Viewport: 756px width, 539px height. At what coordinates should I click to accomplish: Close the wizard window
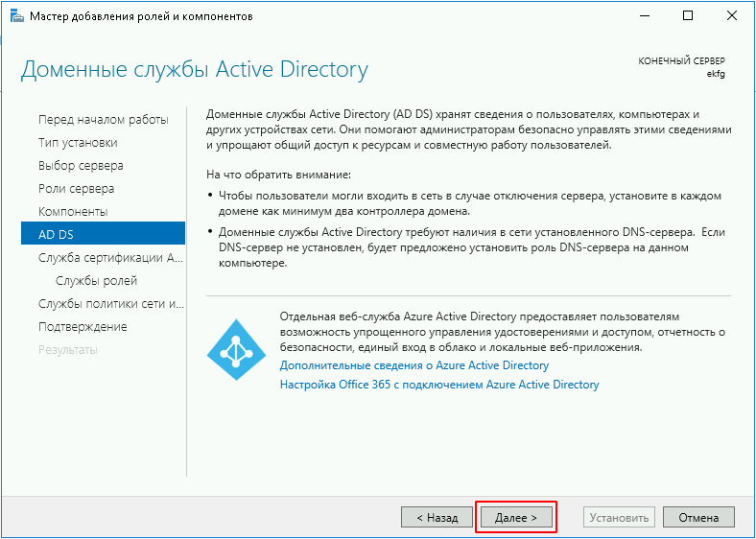pyautogui.click(x=732, y=16)
